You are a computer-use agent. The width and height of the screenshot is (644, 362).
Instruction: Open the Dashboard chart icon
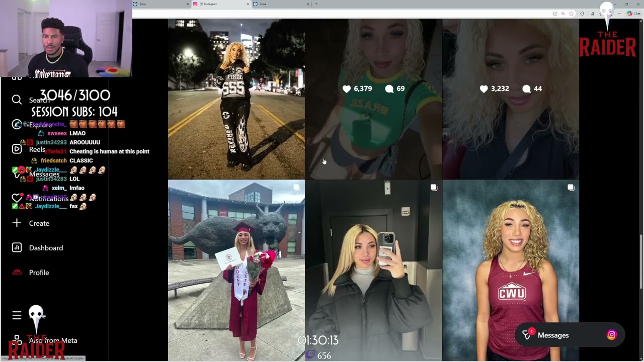pyautogui.click(x=17, y=247)
